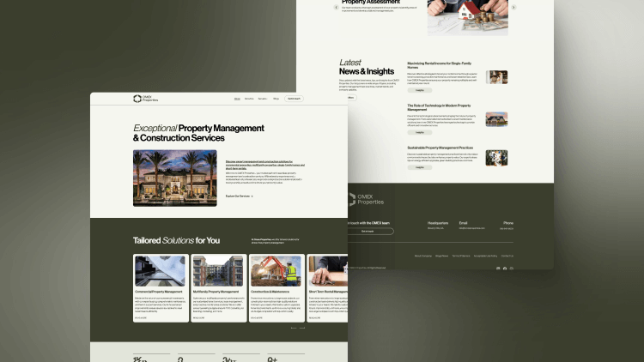Click Insights tag under Maximizing Rental Income article
The image size is (644, 362).
[419, 90]
